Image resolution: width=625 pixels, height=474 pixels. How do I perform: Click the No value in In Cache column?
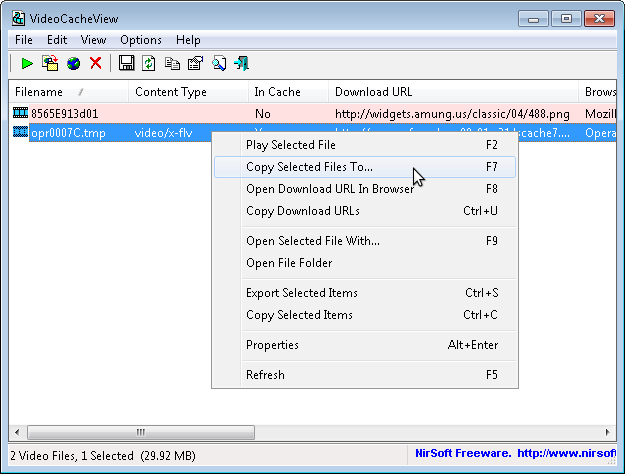click(263, 114)
